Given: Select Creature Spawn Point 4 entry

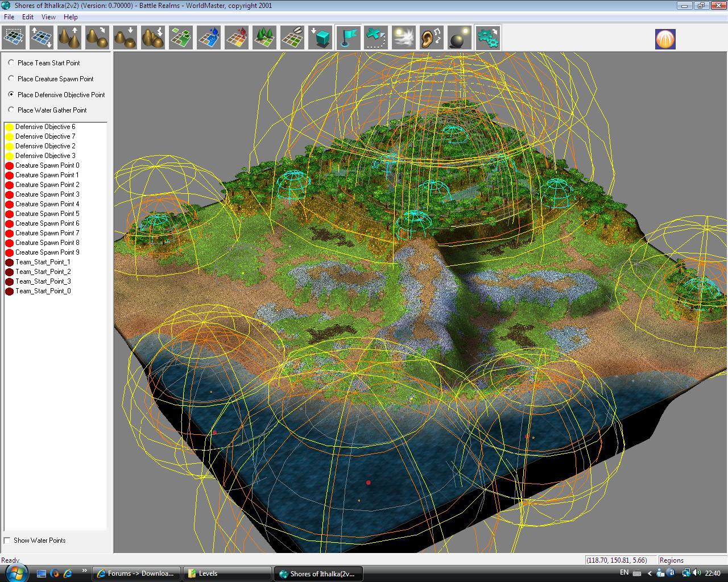Looking at the screenshot, I should pos(47,204).
